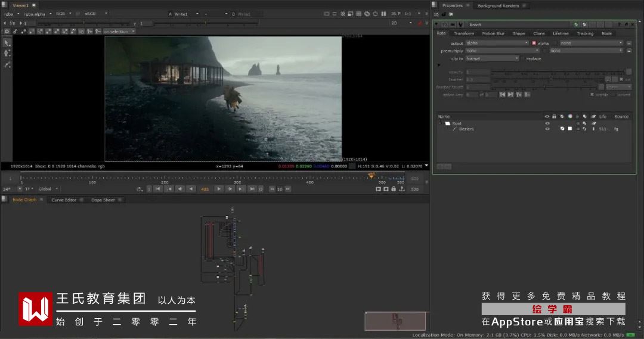
Task: Toggle the replace checkbox
Action: [524, 59]
